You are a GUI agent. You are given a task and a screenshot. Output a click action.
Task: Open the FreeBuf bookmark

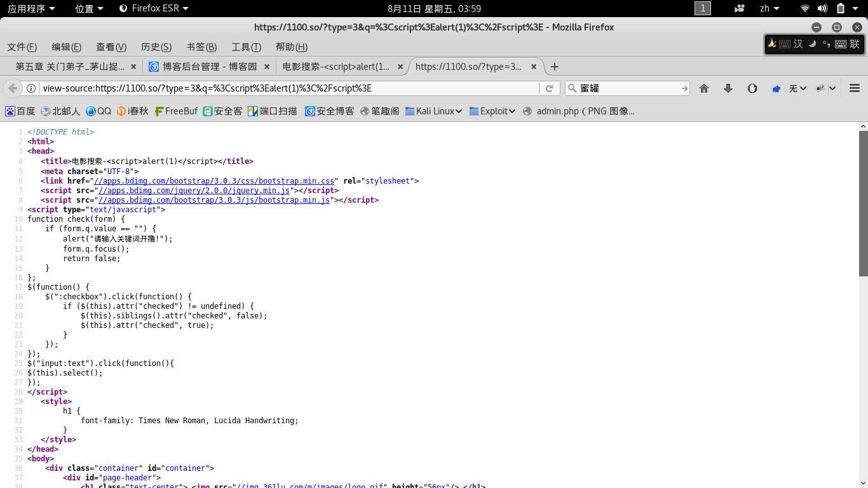pos(176,111)
